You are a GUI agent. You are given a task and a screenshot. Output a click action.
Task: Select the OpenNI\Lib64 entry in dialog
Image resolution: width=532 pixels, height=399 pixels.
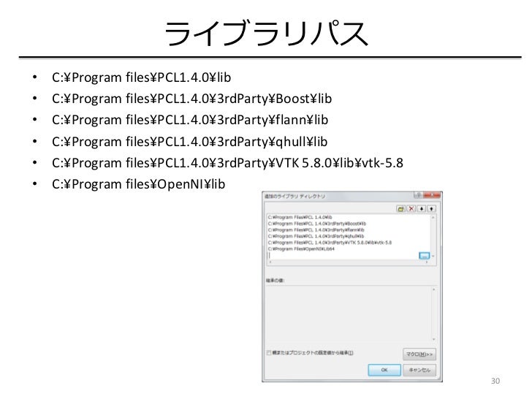tap(301, 249)
